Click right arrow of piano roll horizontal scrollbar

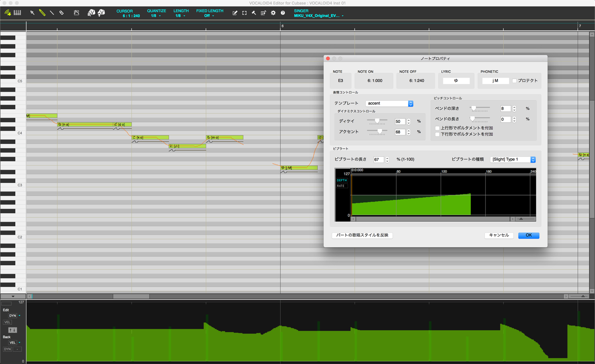pos(566,297)
